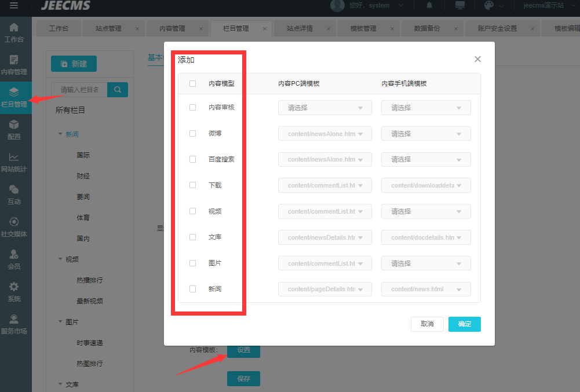
Task: Switch to the 模板管理 tab
Action: click(x=363, y=28)
